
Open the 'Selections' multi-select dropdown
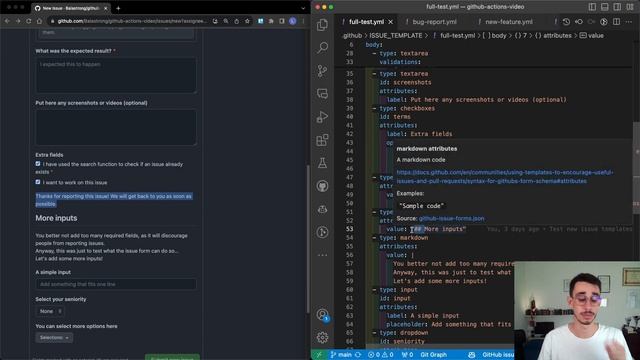pyautogui.click(x=54, y=338)
